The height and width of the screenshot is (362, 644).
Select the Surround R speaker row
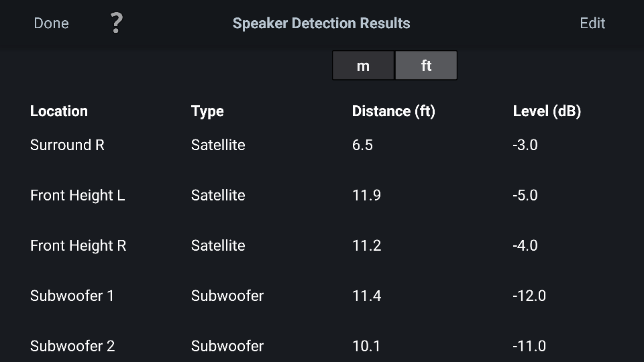coord(67,145)
